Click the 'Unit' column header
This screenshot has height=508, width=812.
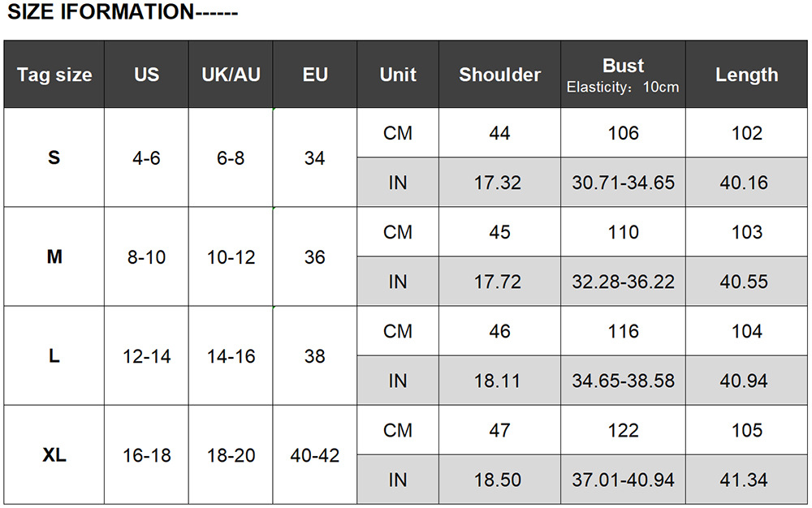coord(398,75)
